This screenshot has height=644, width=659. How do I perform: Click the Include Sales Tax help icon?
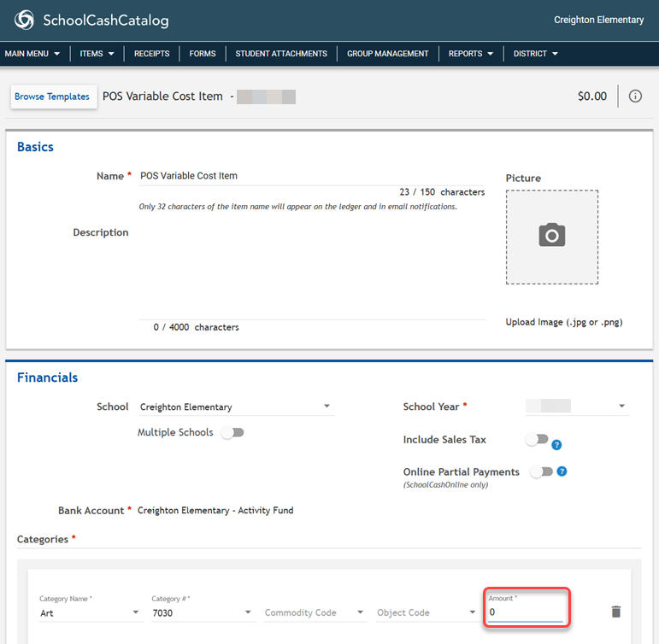pos(556,445)
